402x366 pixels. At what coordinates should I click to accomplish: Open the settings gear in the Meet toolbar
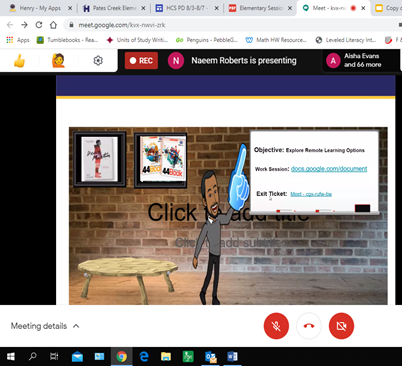coord(98,61)
